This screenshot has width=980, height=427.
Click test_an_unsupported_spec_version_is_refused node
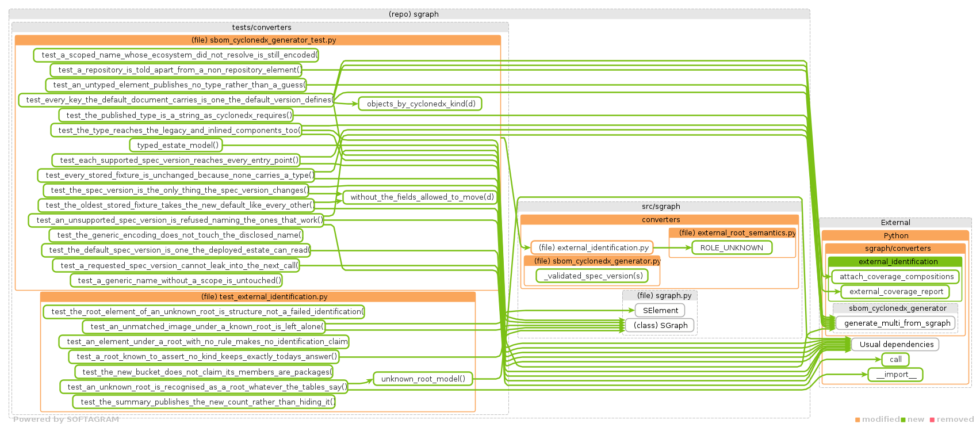[176, 220]
